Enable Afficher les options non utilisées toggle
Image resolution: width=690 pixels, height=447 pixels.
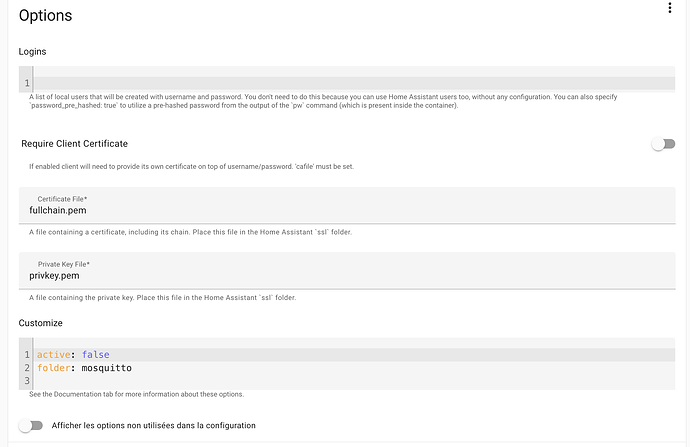[31, 425]
